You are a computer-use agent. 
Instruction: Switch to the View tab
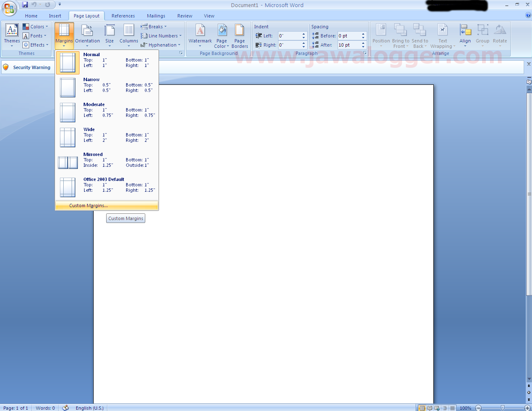[x=209, y=16]
